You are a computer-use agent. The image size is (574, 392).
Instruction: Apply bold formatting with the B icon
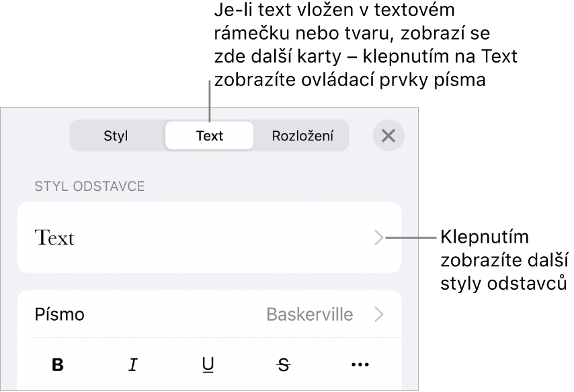pos(57,366)
